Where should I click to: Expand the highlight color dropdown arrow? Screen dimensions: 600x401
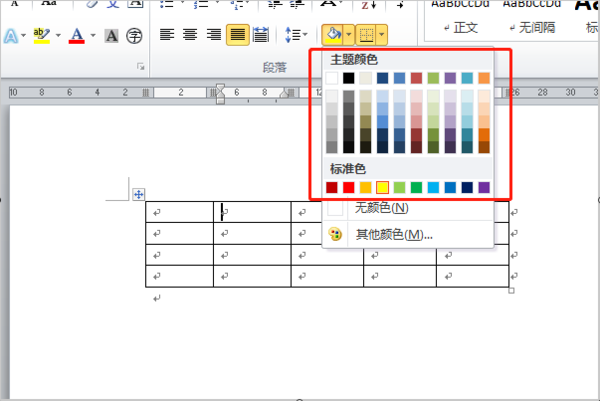point(58,36)
